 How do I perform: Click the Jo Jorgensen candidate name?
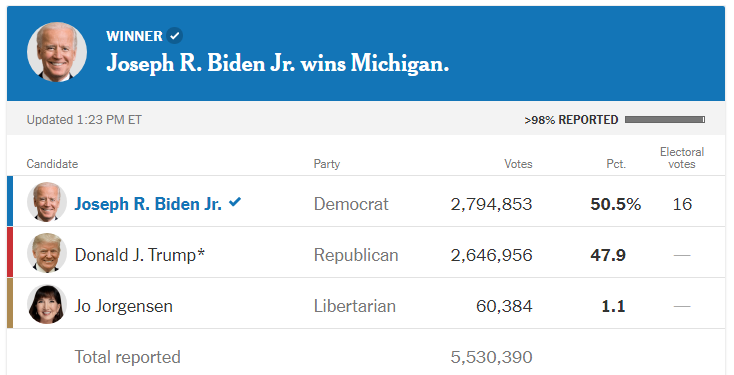[124, 306]
